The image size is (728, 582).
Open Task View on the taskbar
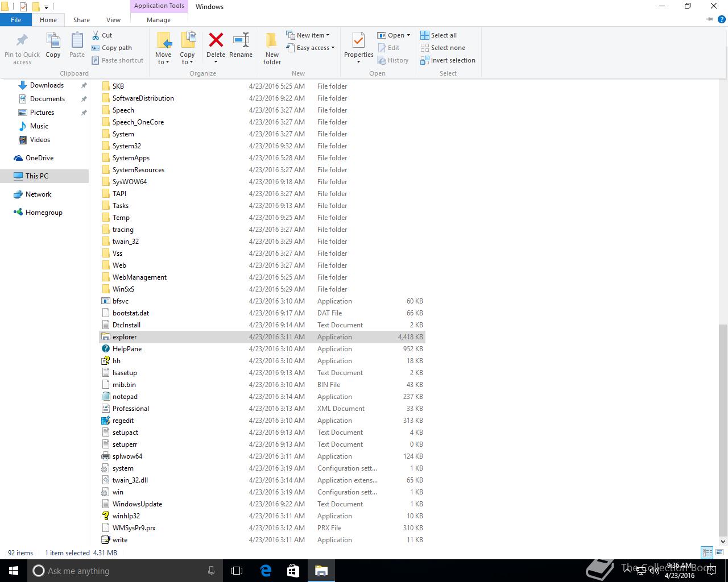[x=237, y=571]
